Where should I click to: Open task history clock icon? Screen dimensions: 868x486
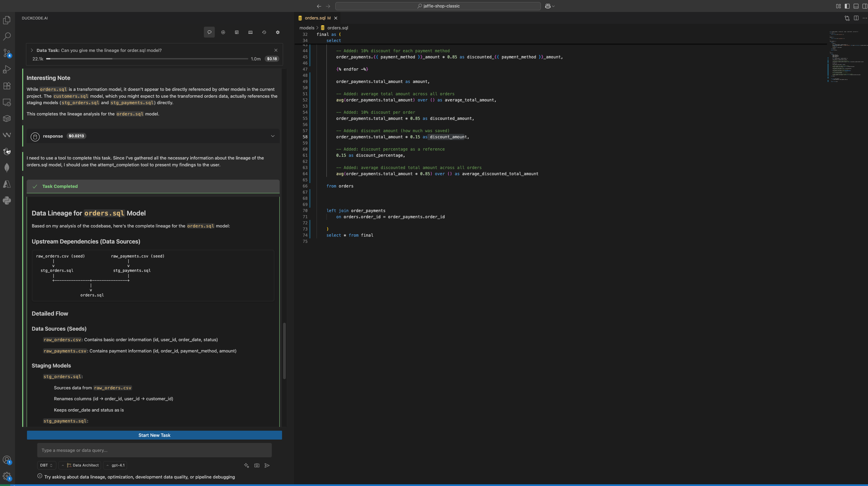click(264, 32)
